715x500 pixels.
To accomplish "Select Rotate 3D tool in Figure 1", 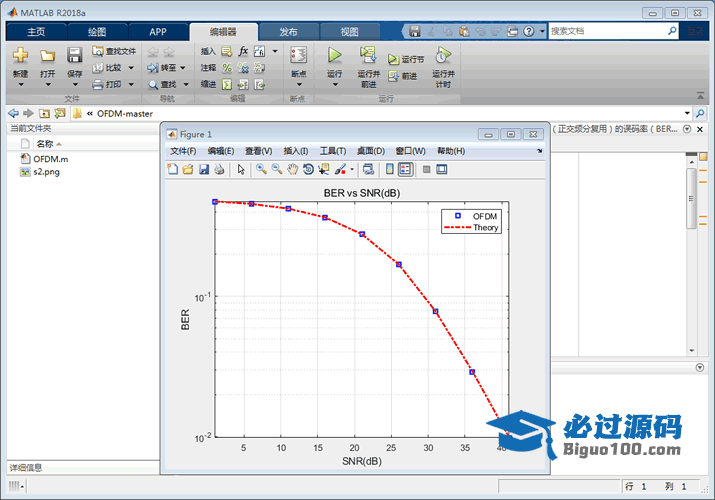I will (308, 169).
